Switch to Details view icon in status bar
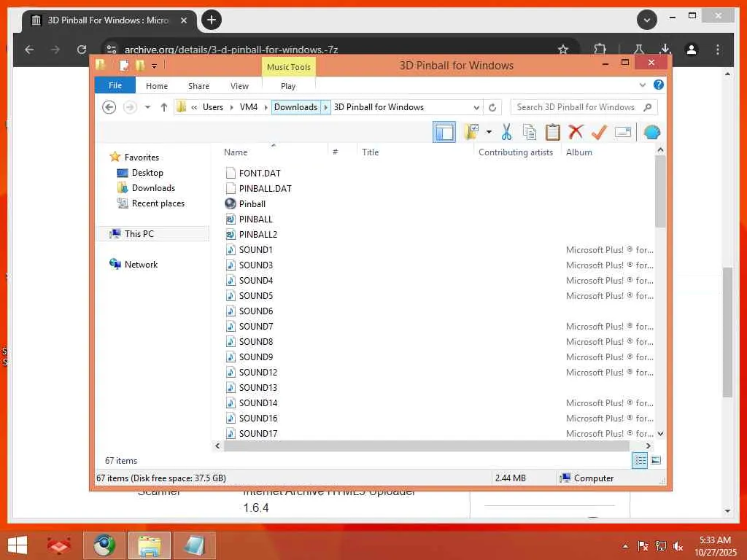747x560 pixels. click(639, 460)
